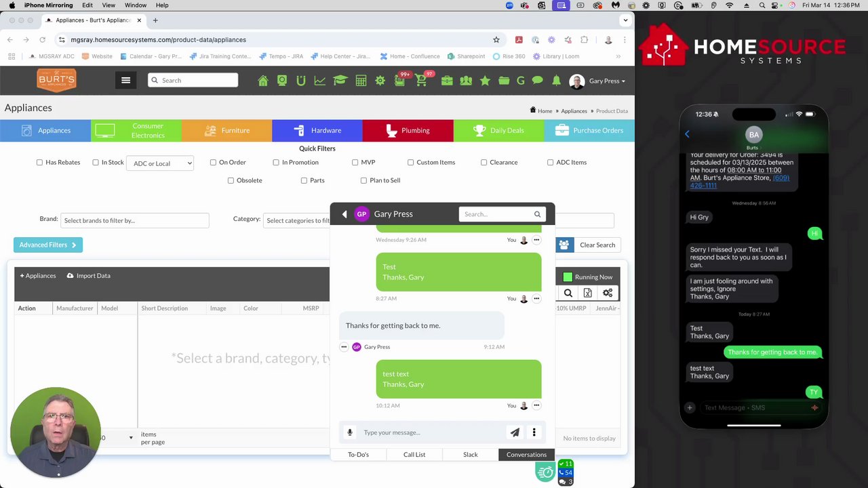
Task: Open the Select categories filter dropdown
Action: point(297,220)
